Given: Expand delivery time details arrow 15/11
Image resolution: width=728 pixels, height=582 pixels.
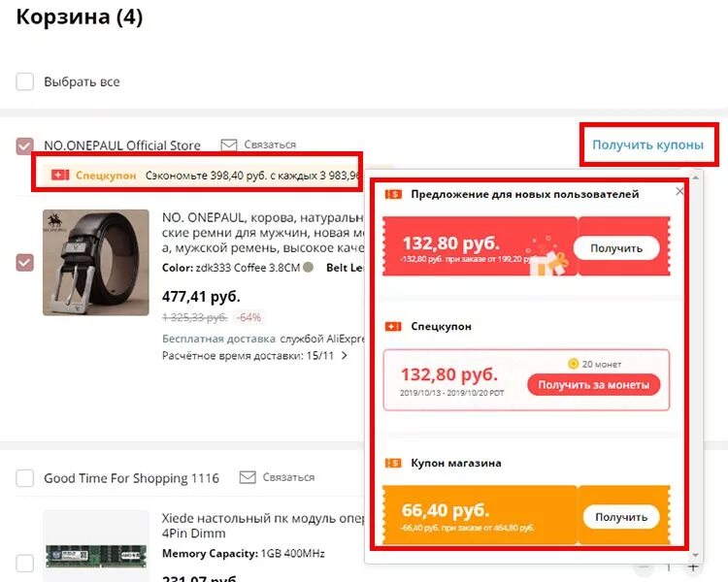Looking at the screenshot, I should [345, 356].
